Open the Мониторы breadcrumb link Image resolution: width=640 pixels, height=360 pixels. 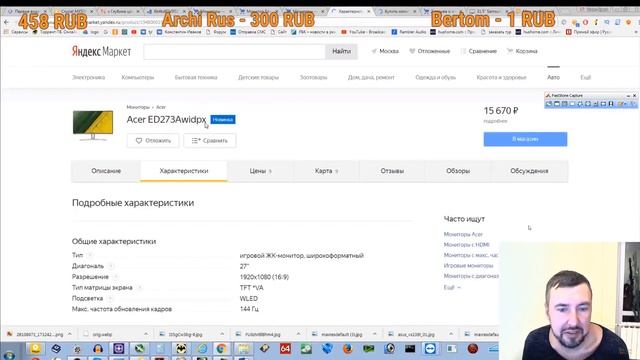click(138, 107)
